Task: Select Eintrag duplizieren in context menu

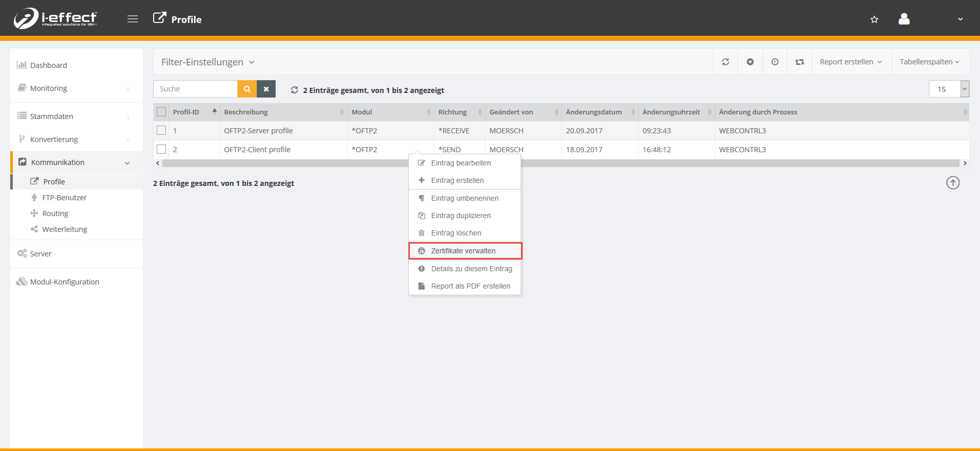Action: 461,216
